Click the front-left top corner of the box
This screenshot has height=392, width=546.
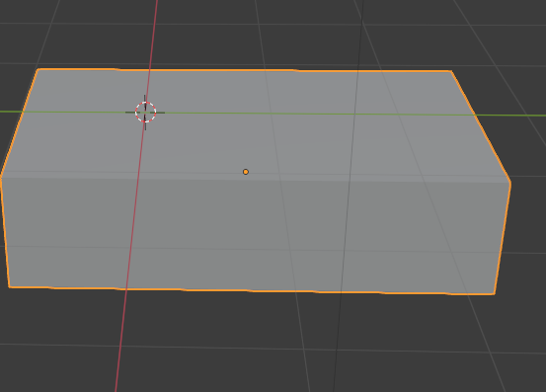(x=1, y=178)
